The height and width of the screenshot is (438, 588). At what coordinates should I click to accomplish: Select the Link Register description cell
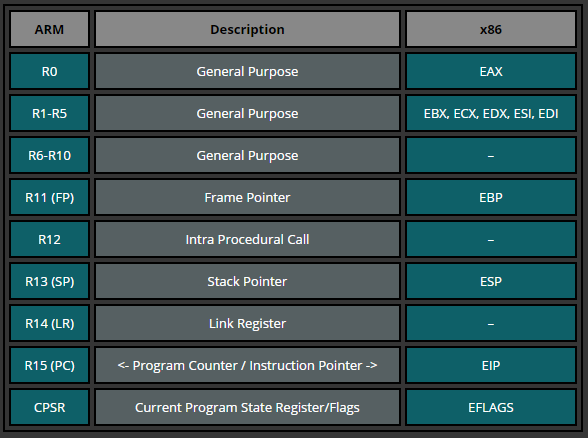pyautogui.click(x=248, y=323)
